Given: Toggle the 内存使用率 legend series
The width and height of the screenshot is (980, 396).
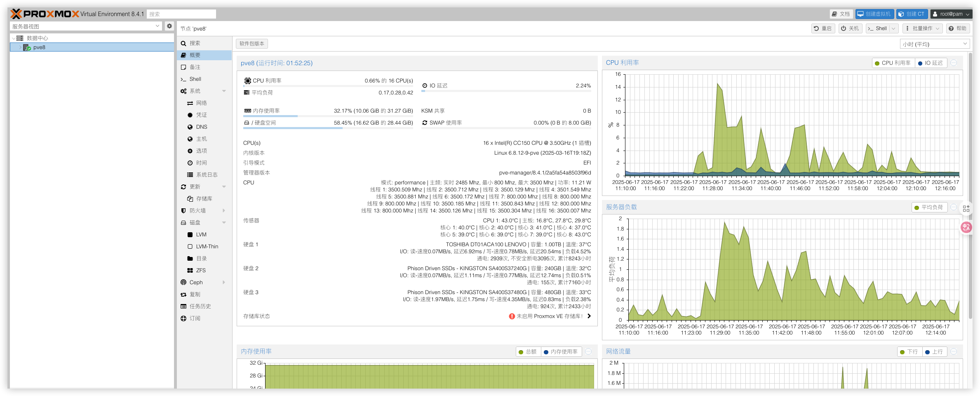Looking at the screenshot, I should [561, 352].
